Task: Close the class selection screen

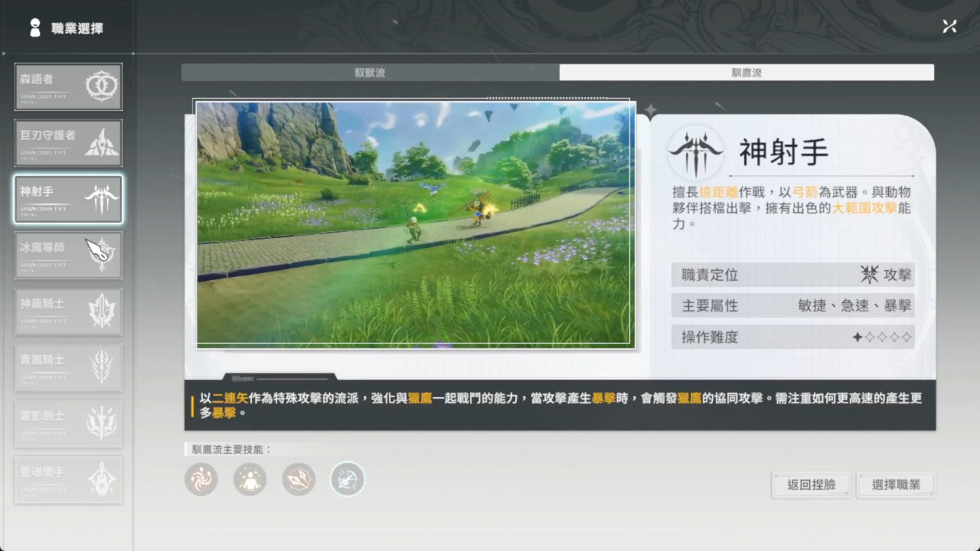Action: (x=949, y=27)
